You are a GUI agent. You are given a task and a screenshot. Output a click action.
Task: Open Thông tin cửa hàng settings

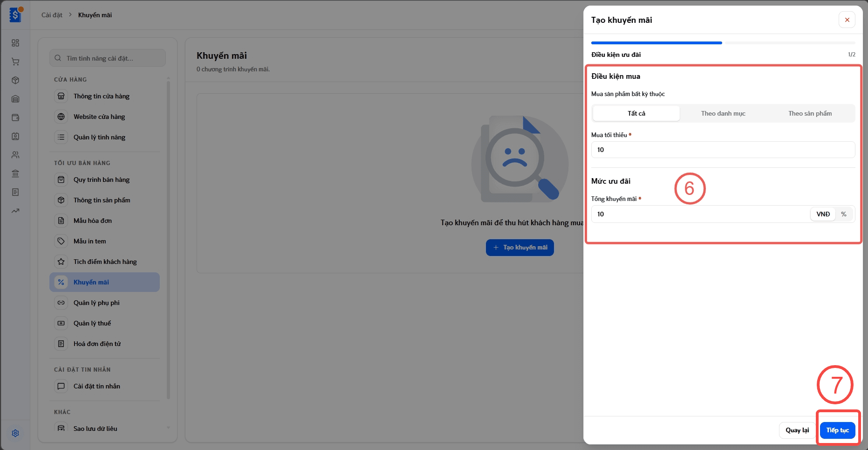pos(104,96)
